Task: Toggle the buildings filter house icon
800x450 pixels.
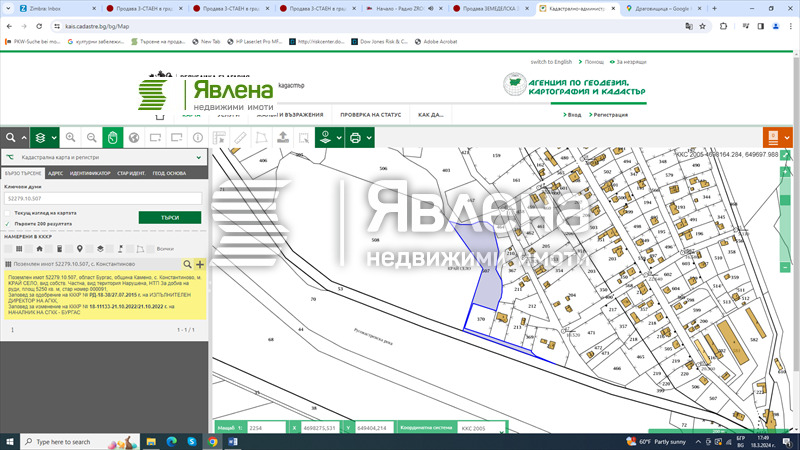Action: pyautogui.click(x=39, y=248)
